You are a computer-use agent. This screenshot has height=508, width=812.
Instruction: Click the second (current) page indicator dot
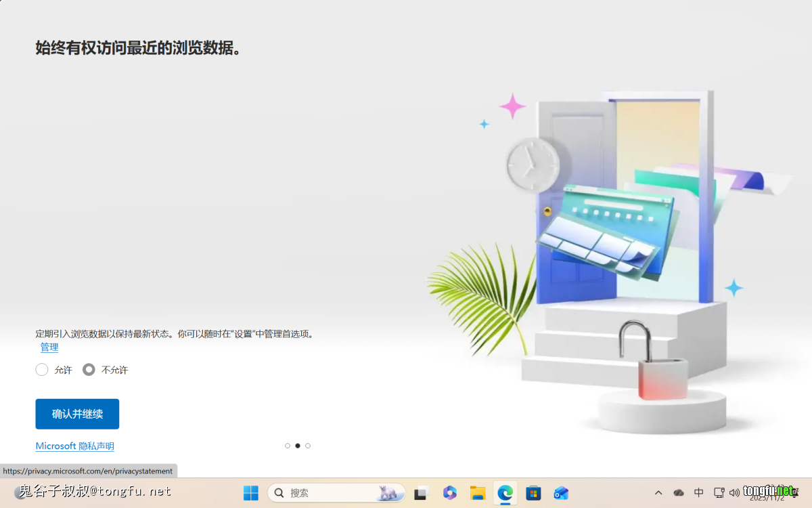tap(298, 446)
